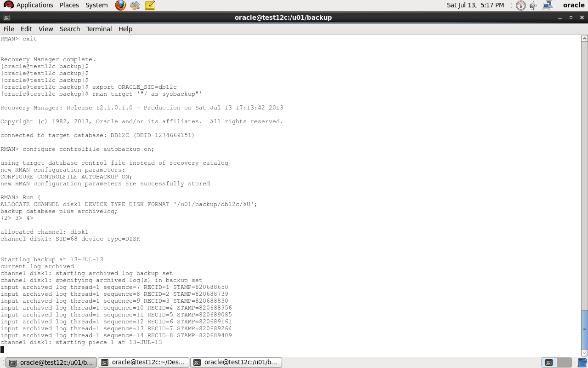Open the network connection icon
Image resolution: width=588 pixels, height=368 pixels.
[x=547, y=6]
